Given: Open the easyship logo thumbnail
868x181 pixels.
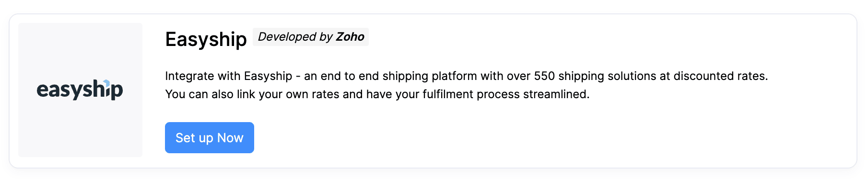Looking at the screenshot, I should click(80, 90).
